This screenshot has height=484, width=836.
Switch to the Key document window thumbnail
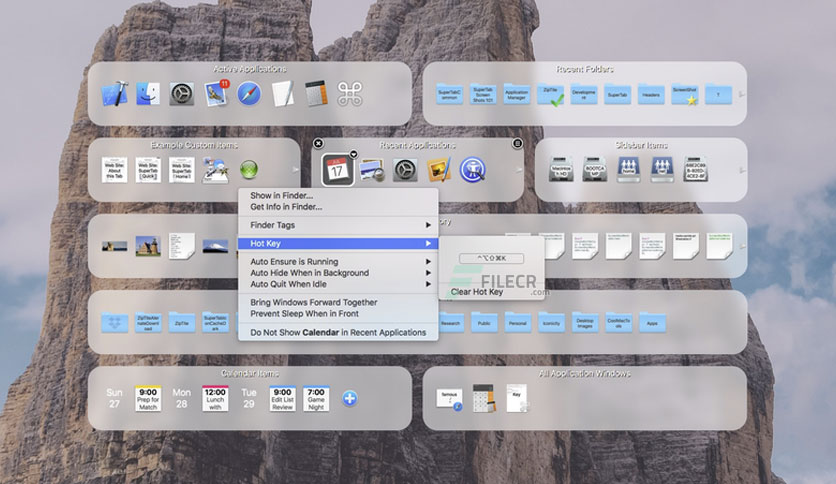[x=517, y=398]
